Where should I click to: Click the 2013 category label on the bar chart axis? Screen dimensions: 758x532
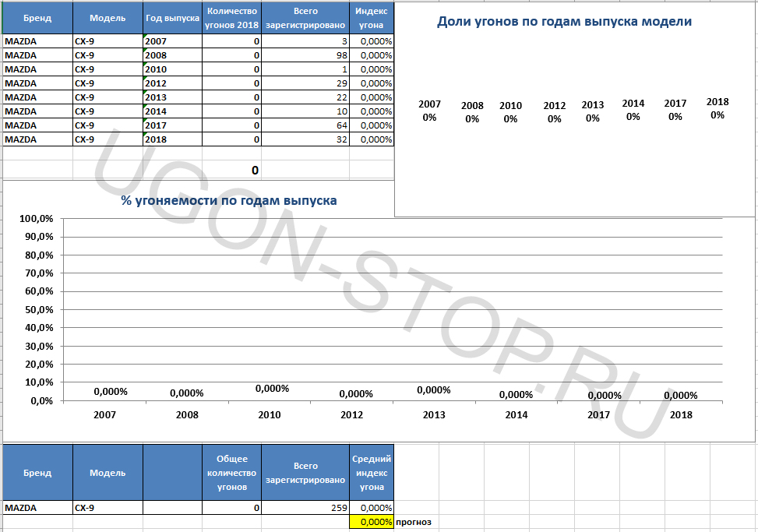click(x=434, y=414)
